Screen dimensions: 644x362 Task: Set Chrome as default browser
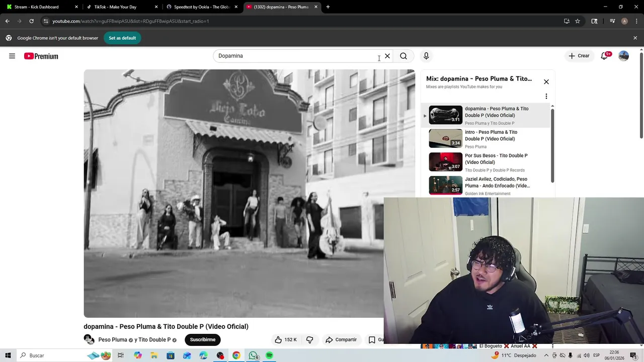point(122,38)
